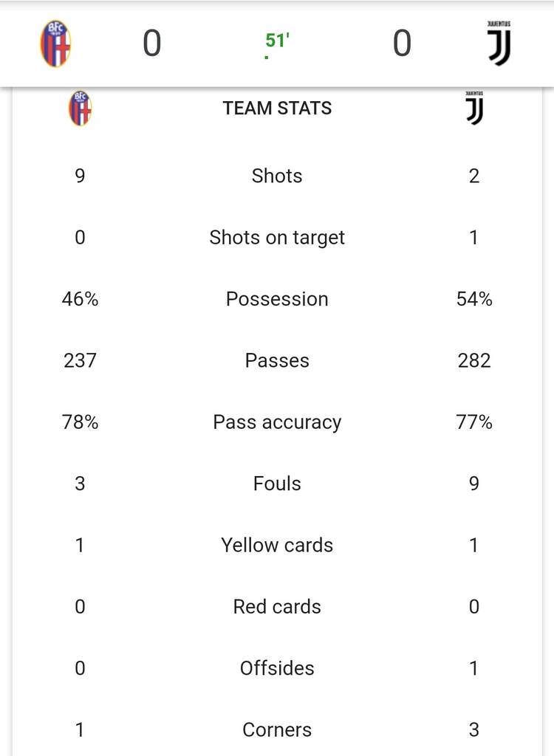
Task: Click the Shots stat label
Action: pos(277,176)
